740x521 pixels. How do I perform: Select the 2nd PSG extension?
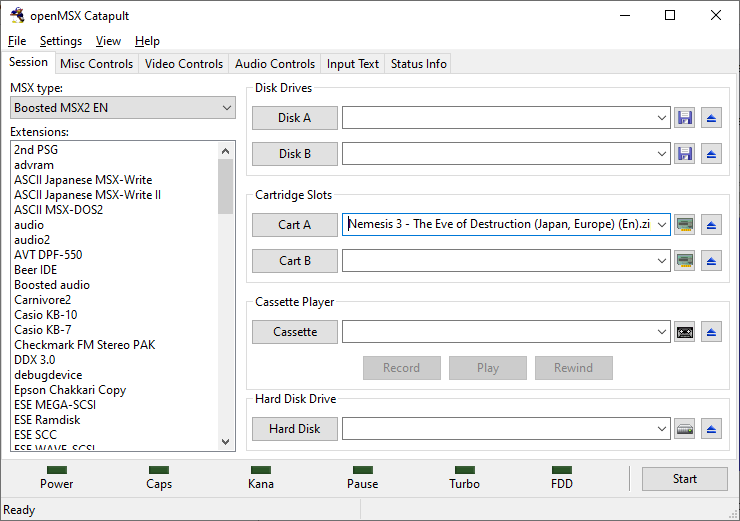(x=36, y=150)
